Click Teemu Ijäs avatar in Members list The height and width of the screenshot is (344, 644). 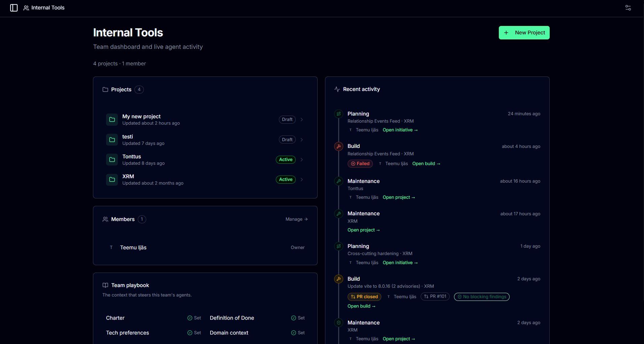(111, 248)
